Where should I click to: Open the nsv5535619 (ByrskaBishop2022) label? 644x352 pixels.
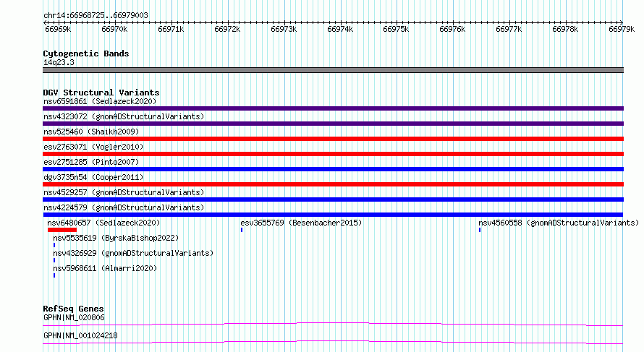(x=116, y=238)
